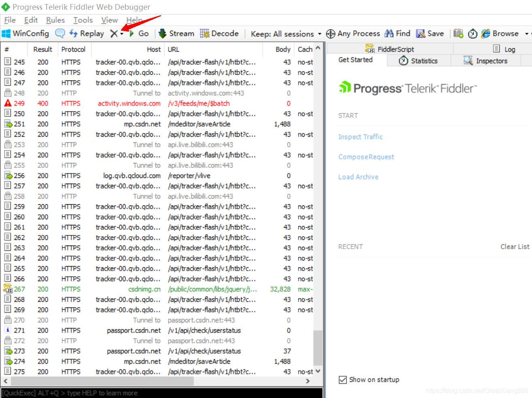Select session 273 POST arrow icon

tap(8, 351)
